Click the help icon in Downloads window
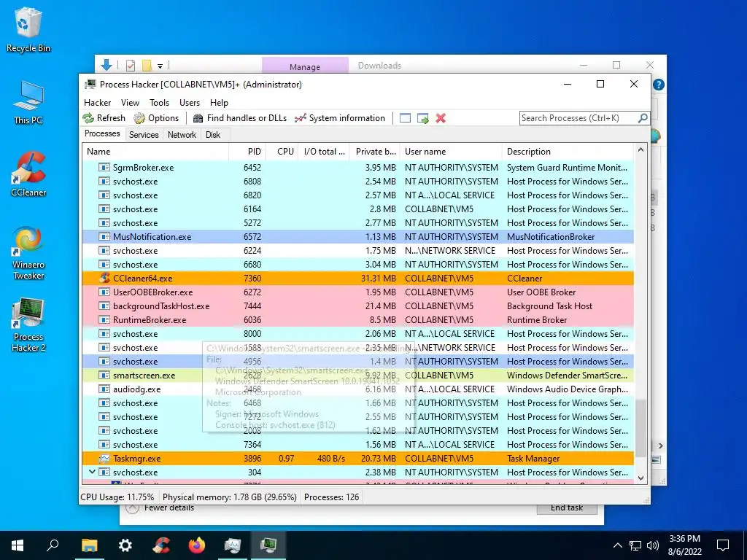 point(659,85)
